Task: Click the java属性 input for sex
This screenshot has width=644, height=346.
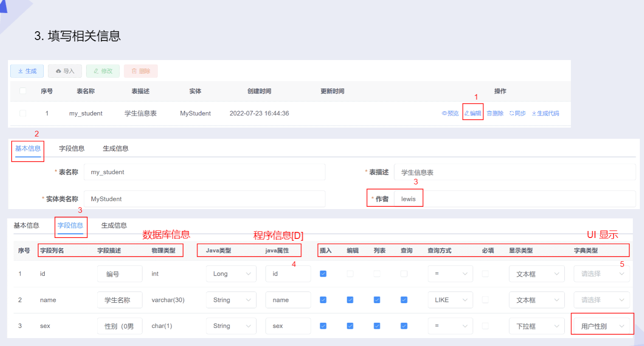Action: point(288,326)
